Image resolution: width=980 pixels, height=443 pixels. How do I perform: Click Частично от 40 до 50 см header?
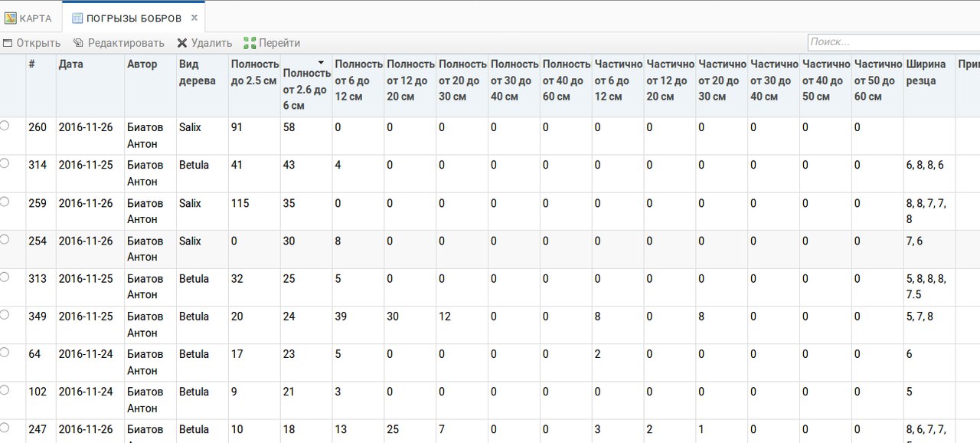coord(827,85)
